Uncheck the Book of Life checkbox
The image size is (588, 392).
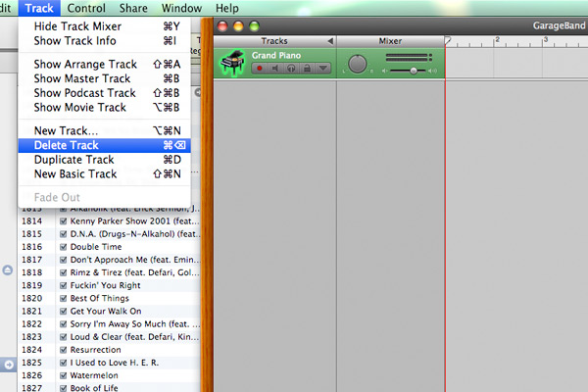63,388
